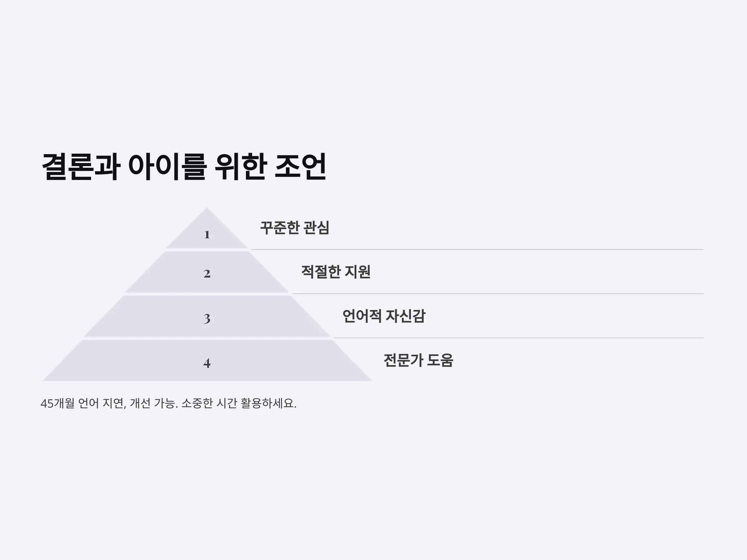Click the label 언어적 자신감

coord(384,316)
